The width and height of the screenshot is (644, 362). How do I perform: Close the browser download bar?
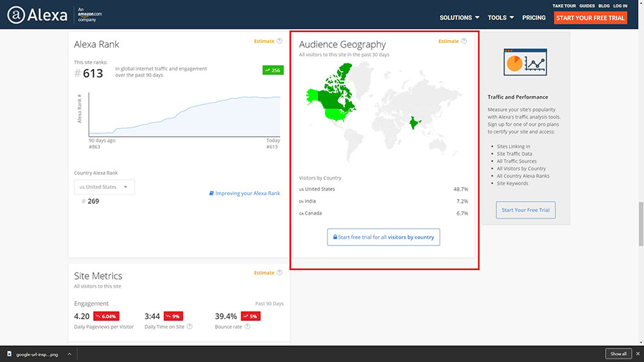(x=638, y=354)
